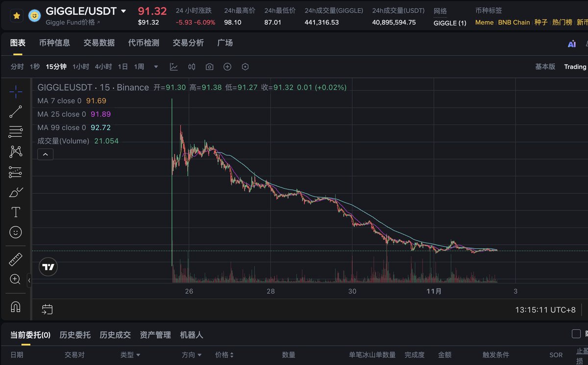Viewport: 588px width, 365px height.
Task: Click the GIGGLE coin logo icon
Action: pos(34,16)
